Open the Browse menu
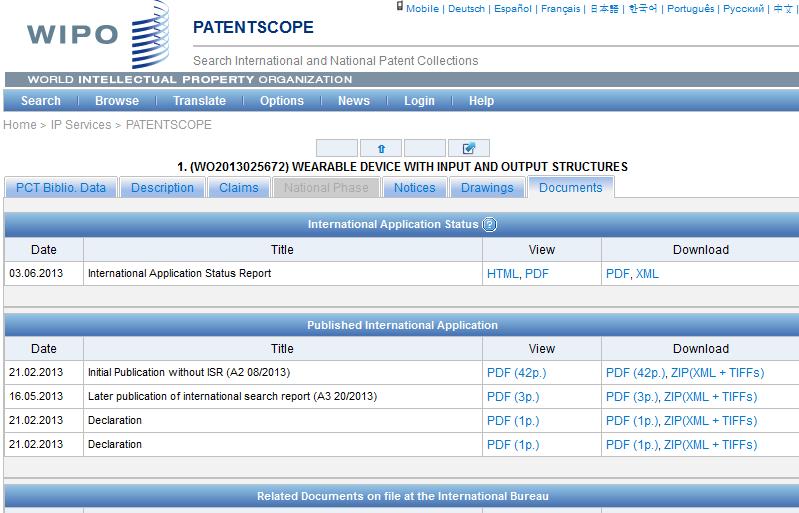 pyautogui.click(x=117, y=101)
